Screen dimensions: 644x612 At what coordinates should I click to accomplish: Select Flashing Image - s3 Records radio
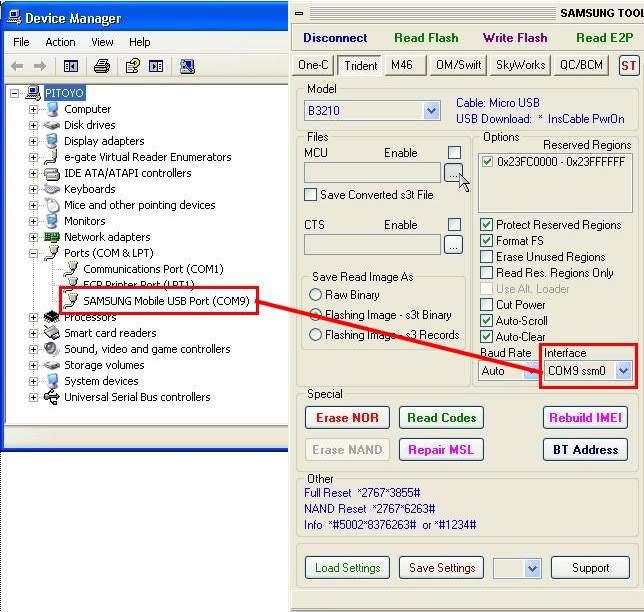[x=315, y=334]
